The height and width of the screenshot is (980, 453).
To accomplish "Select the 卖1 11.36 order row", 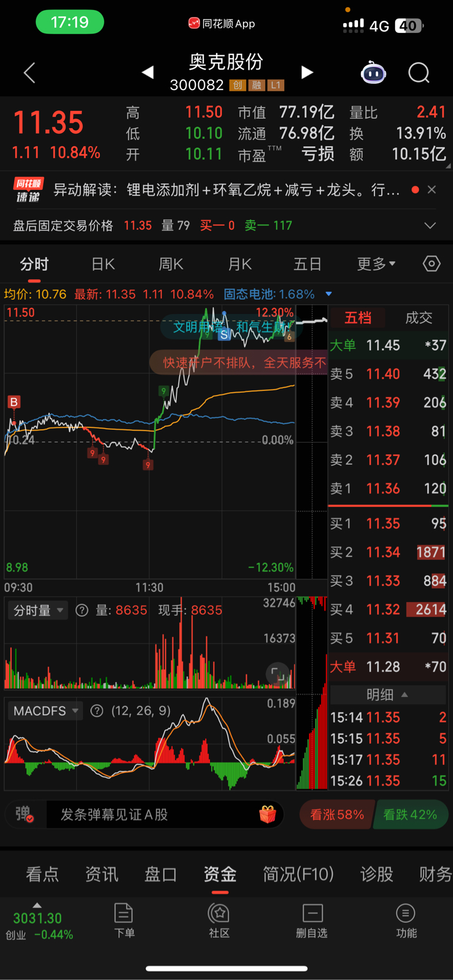I will point(388,489).
